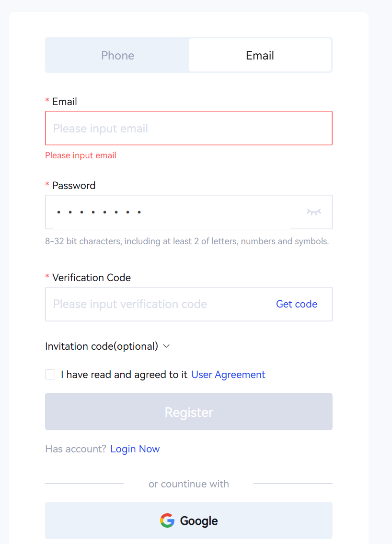Select the Email tab
The image size is (392, 544).
(x=260, y=56)
